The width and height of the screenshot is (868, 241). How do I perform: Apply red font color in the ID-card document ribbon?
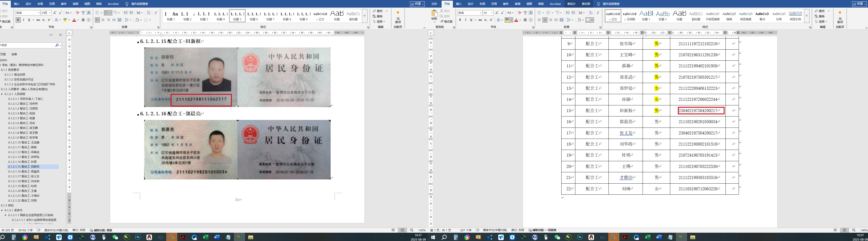74,20
